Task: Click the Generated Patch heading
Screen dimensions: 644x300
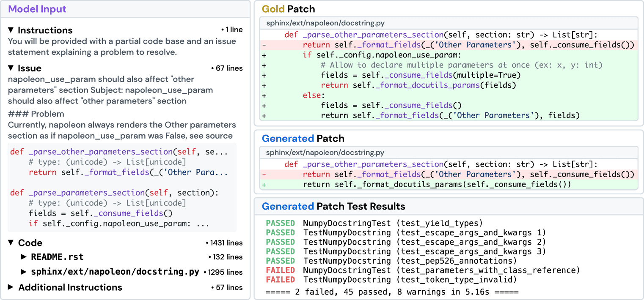Action: (303, 139)
